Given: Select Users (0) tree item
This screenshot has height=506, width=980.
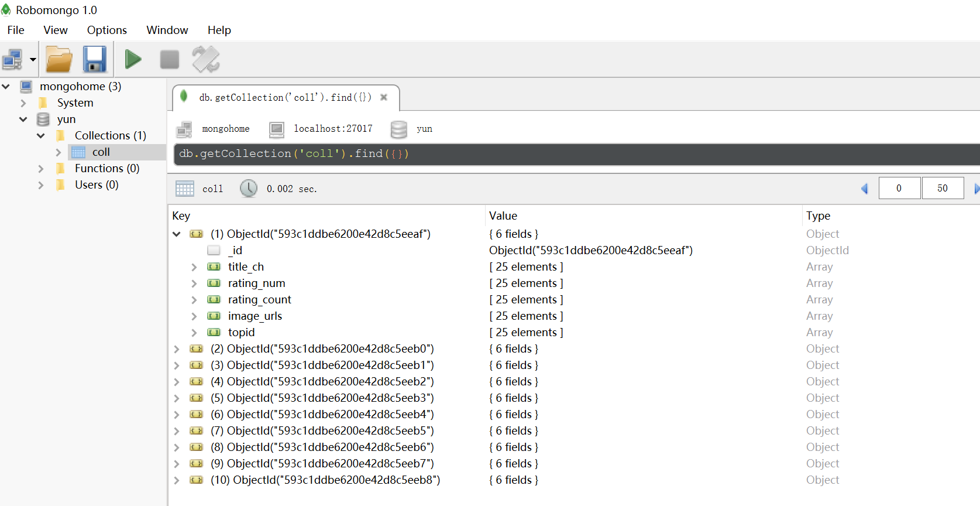Looking at the screenshot, I should [97, 184].
